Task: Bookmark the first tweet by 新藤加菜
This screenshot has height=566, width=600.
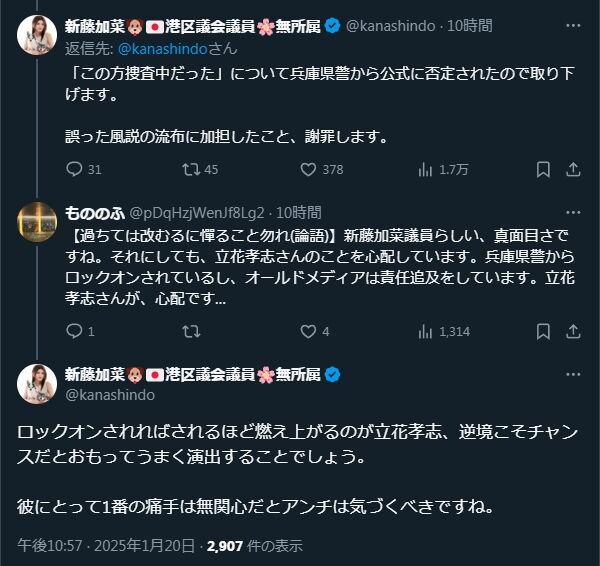Action: tap(543, 169)
